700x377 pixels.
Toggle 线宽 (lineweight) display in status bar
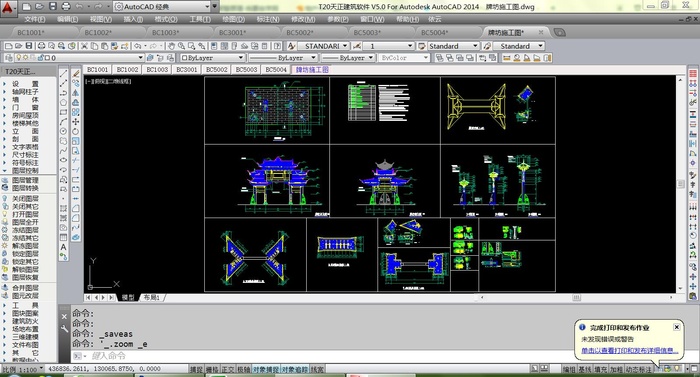tap(317, 369)
